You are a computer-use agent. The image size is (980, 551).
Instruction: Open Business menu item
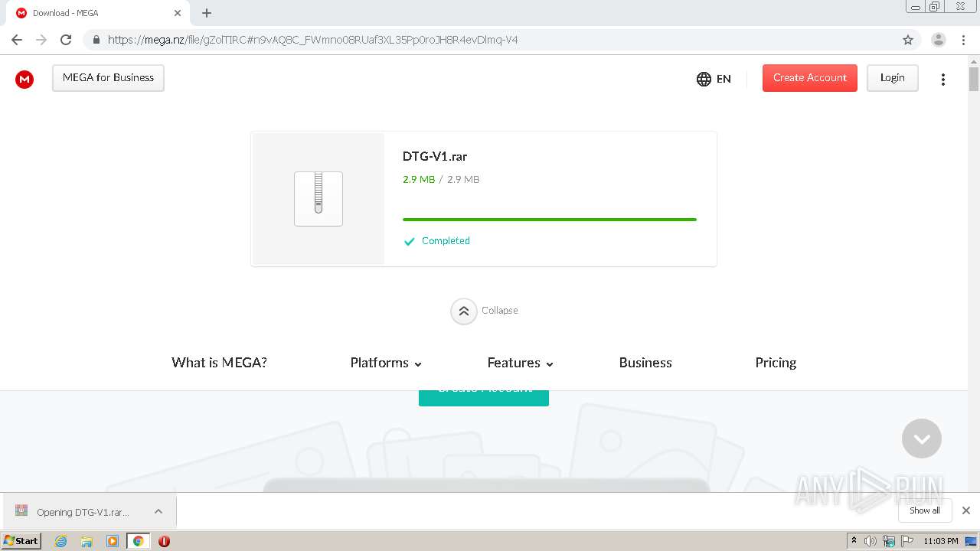click(645, 363)
